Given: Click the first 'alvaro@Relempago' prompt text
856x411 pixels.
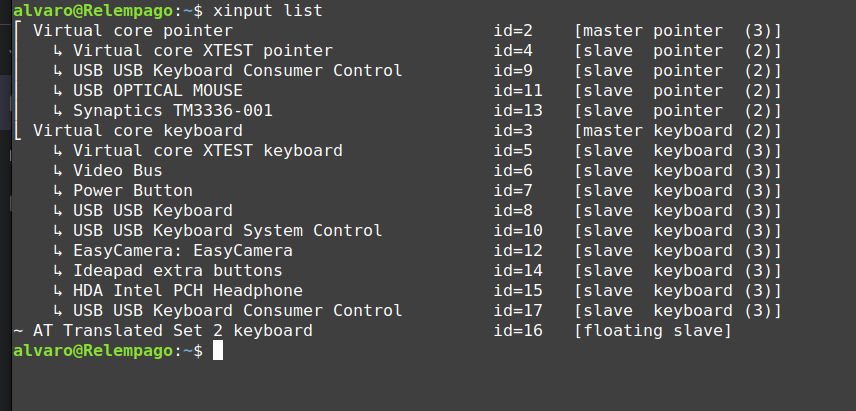Looking at the screenshot, I should click(93, 10).
